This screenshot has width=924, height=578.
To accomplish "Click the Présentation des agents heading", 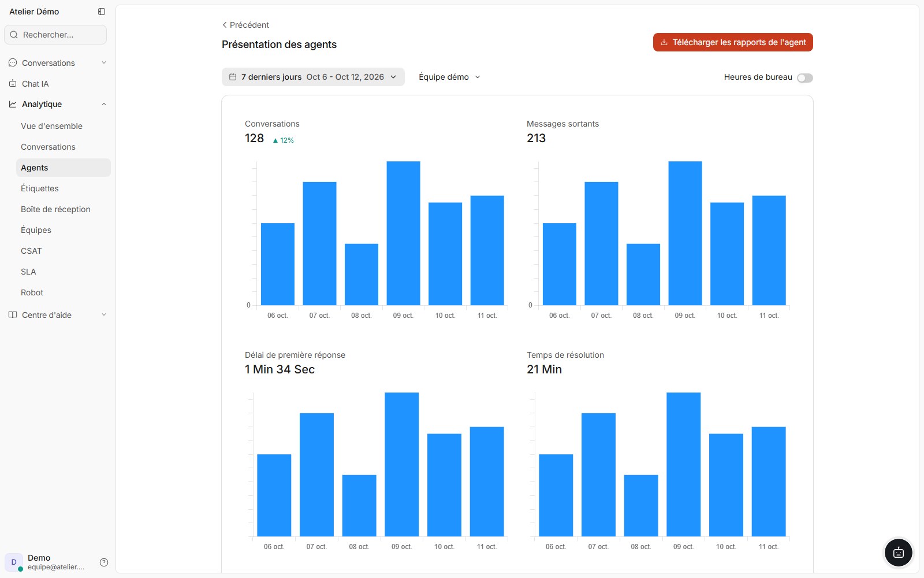I will pos(279,45).
